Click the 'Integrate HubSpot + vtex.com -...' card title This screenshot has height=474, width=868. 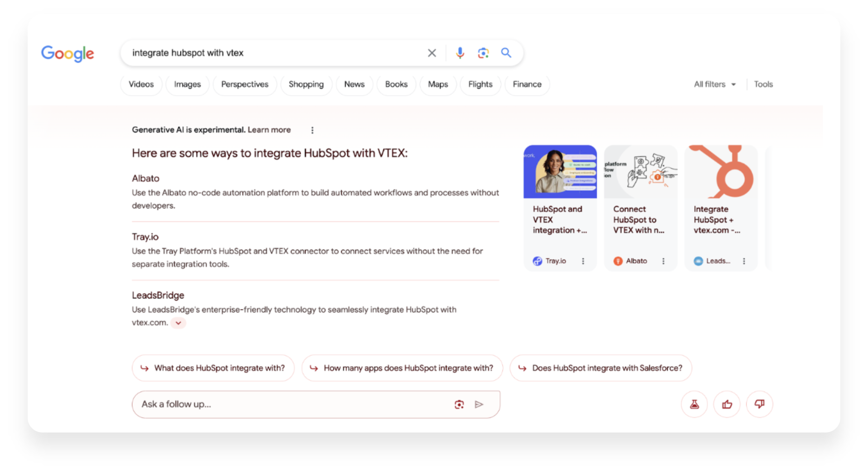(717, 220)
